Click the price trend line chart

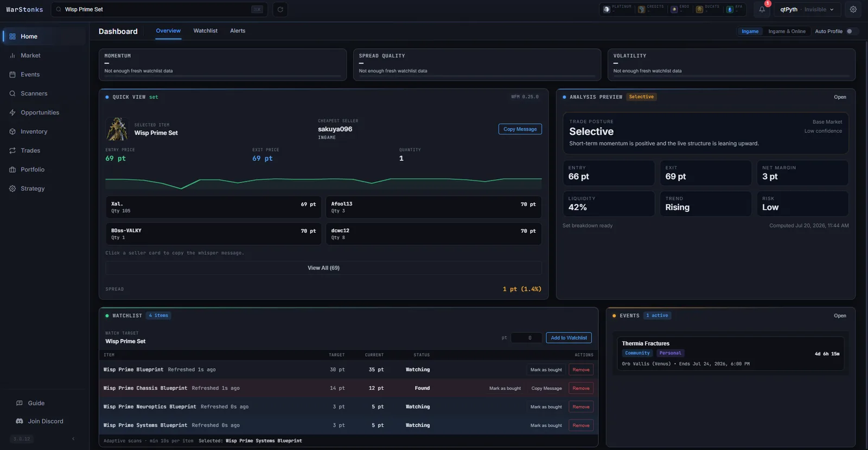[323, 182]
